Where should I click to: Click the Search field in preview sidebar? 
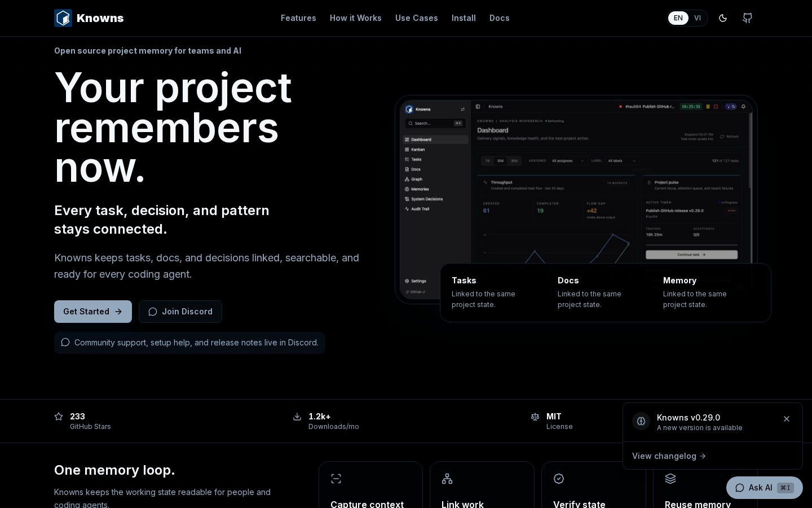click(x=435, y=123)
